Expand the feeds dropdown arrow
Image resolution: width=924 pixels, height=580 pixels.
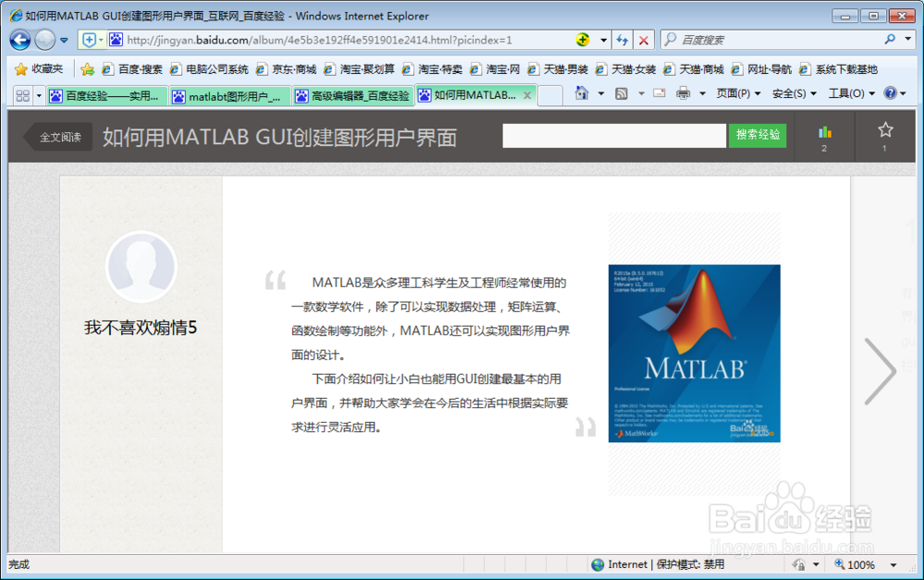click(641, 93)
